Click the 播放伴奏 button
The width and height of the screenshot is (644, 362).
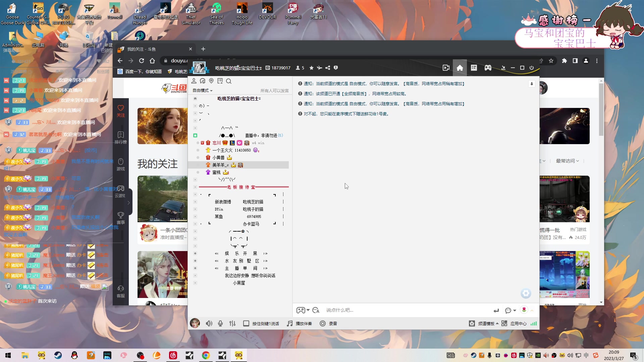pos(300,323)
